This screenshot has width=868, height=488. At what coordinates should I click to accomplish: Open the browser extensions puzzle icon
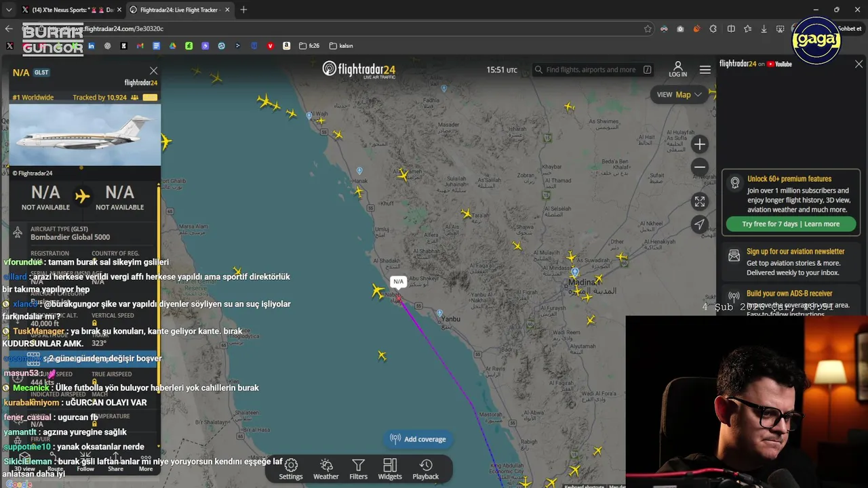(713, 28)
